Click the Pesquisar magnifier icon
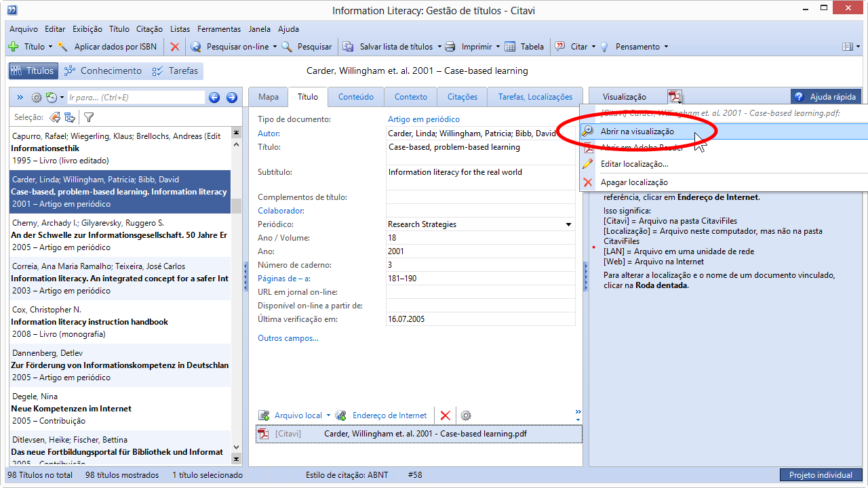The height and width of the screenshot is (488, 868). [287, 47]
